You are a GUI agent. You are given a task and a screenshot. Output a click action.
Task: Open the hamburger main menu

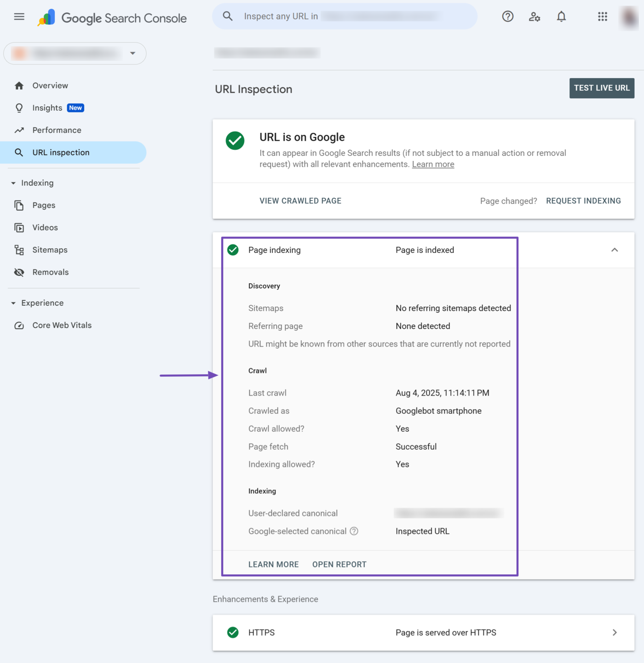tap(19, 17)
